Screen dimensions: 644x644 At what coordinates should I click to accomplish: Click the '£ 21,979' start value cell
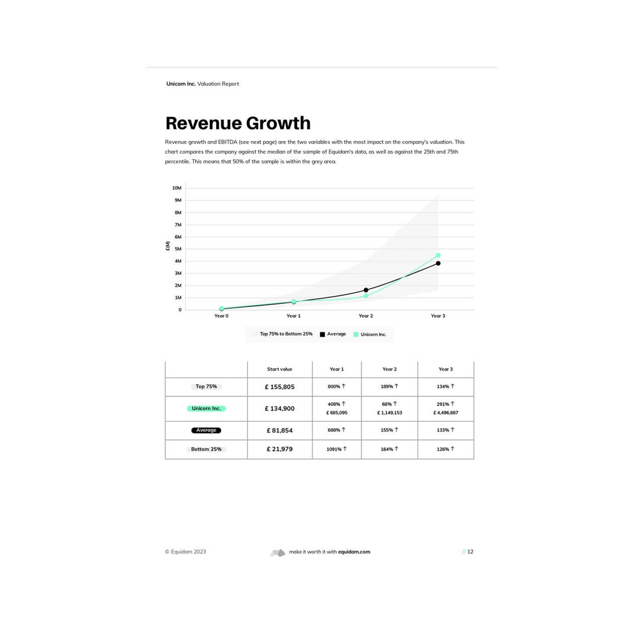[x=280, y=449]
